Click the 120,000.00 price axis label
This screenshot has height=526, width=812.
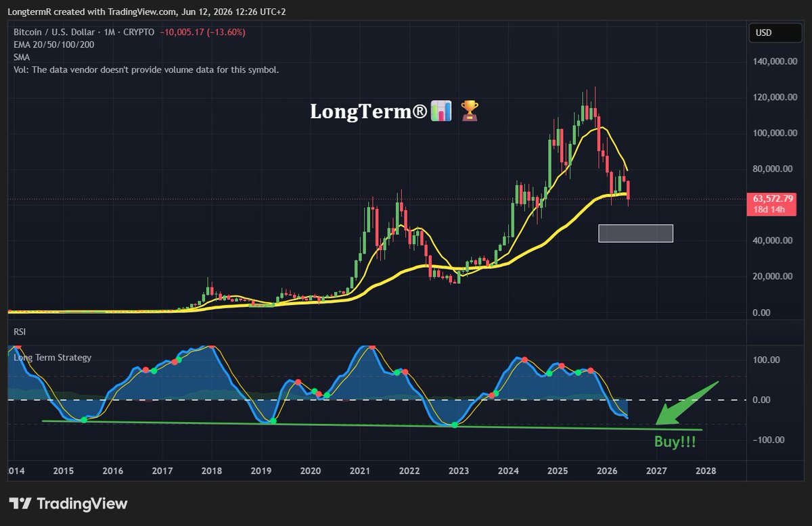pos(775,97)
